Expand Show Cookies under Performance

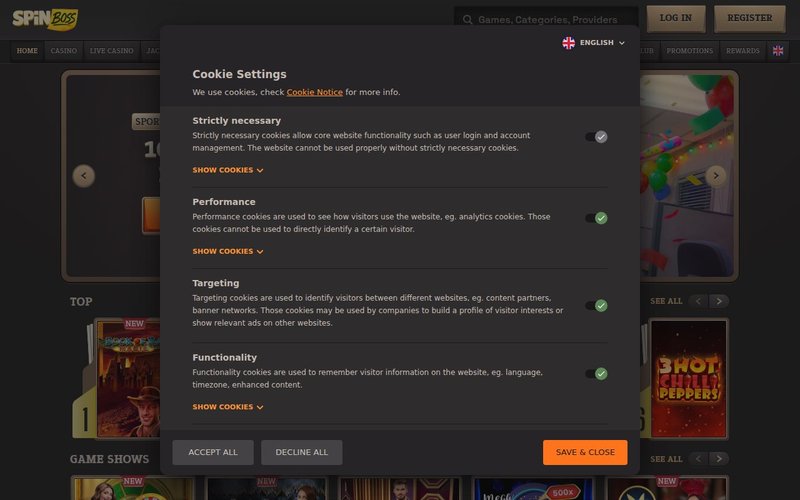[228, 251]
